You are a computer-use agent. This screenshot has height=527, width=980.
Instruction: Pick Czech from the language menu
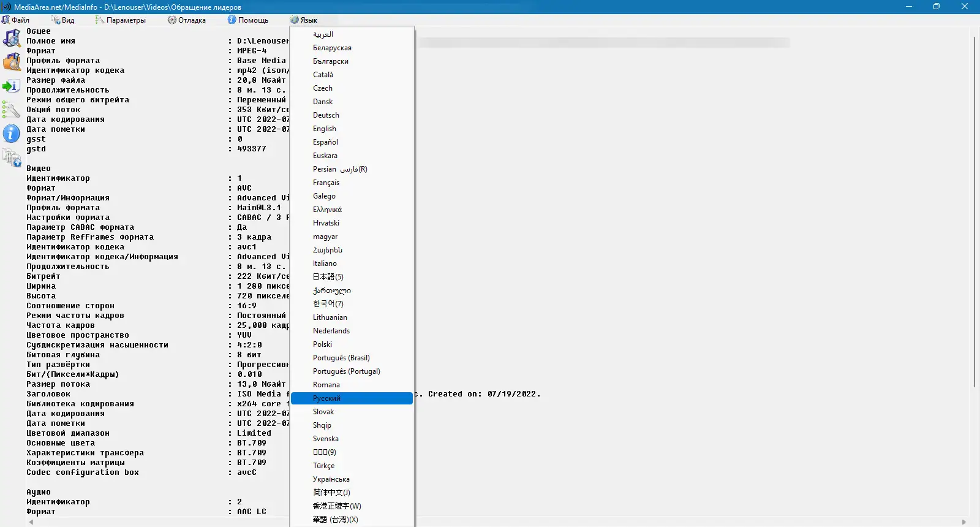(352, 88)
